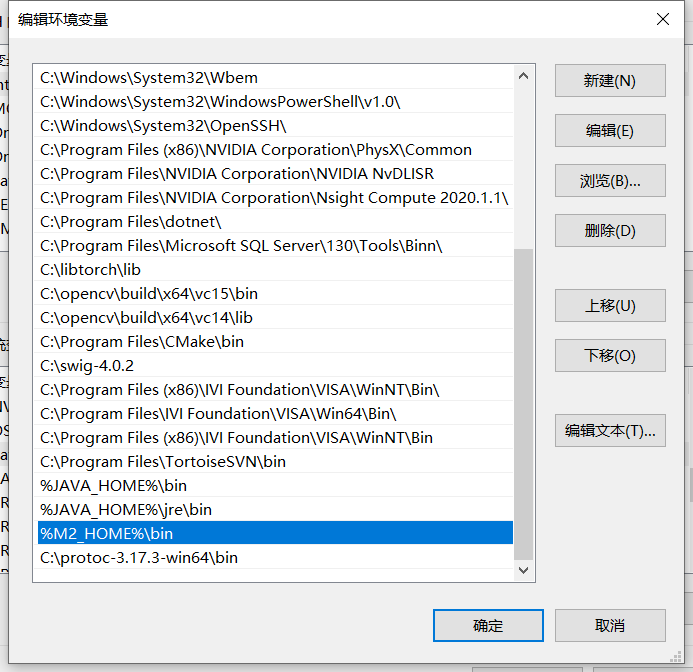This screenshot has width=693, height=672.
Task: Select C:\swig-4.0.2 entry
Action: (x=274, y=366)
